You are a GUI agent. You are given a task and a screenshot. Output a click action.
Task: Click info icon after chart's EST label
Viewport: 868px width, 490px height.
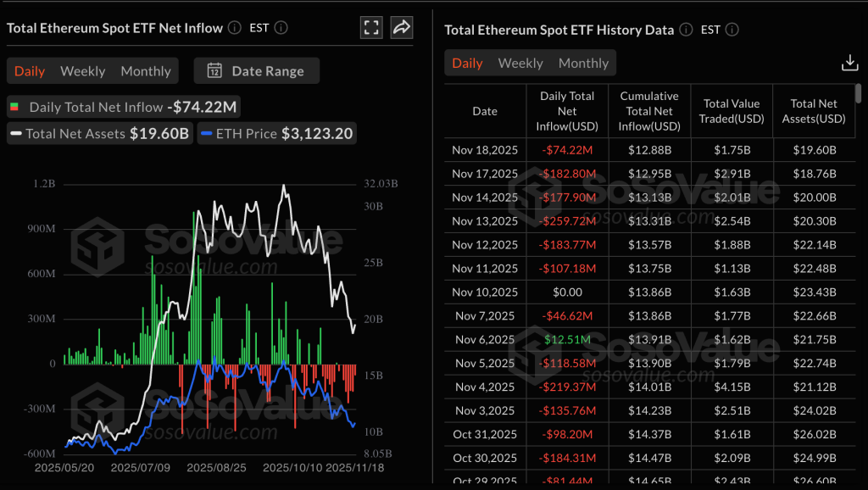tap(281, 28)
